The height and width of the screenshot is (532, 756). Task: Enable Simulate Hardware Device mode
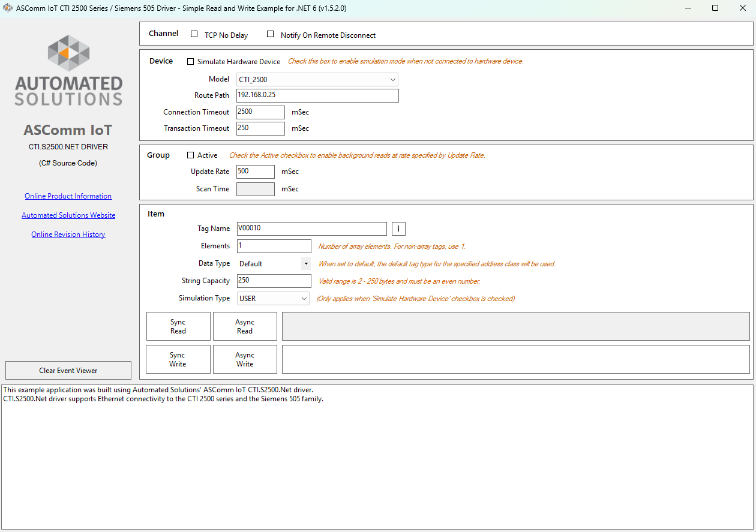(190, 61)
